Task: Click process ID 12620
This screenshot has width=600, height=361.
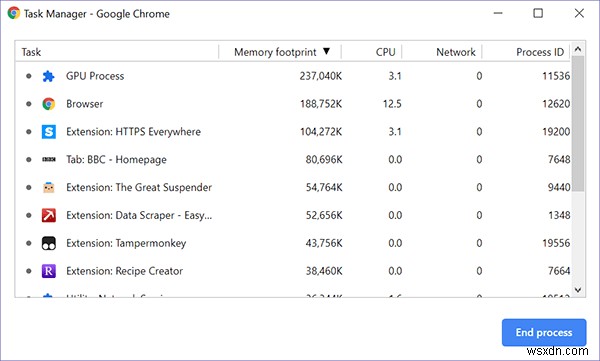Action: point(556,104)
